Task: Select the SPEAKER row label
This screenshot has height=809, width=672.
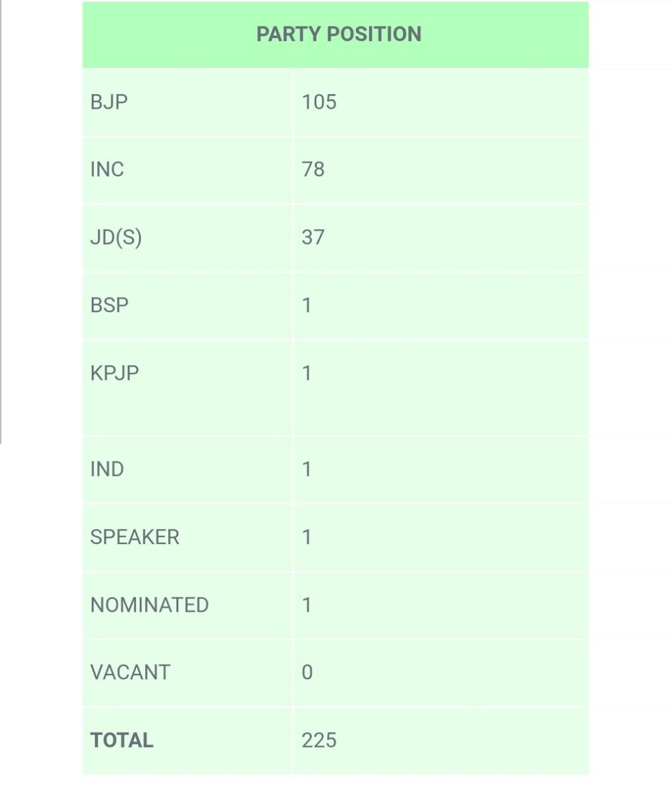Action: (x=135, y=537)
